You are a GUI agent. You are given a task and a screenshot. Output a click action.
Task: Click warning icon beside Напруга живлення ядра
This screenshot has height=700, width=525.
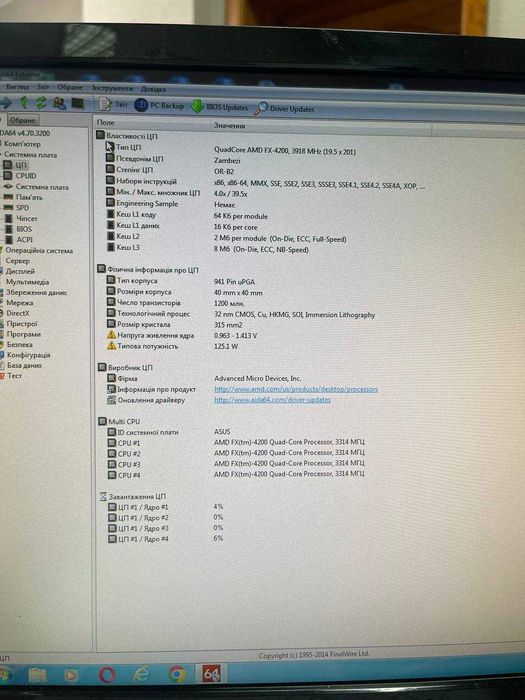[x=112, y=335]
